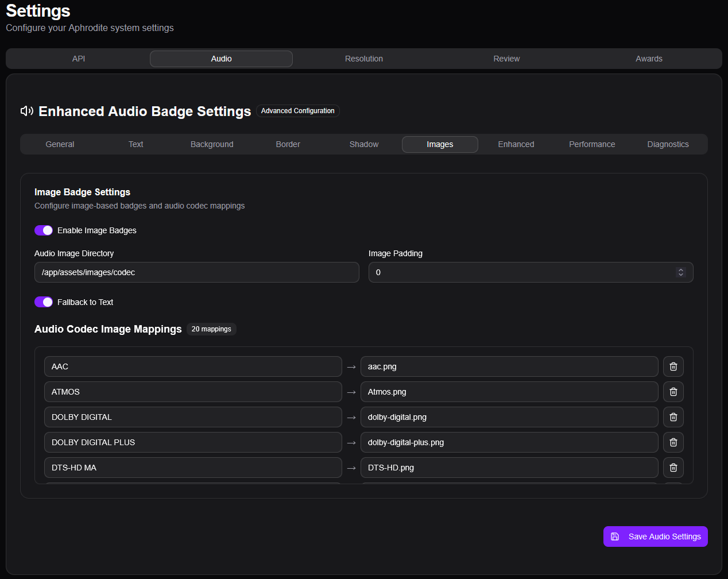Screen dimensions: 728x579
Task: Edit the DTS-HD.png image field
Action: [509, 468]
